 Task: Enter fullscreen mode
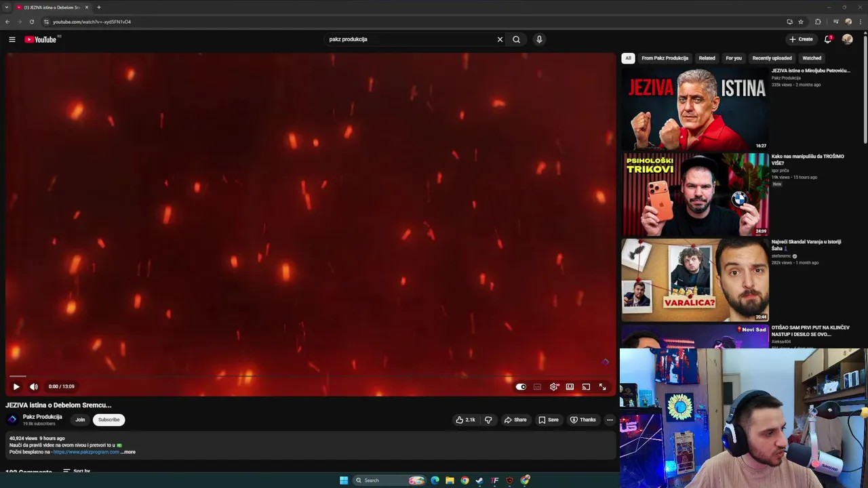pyautogui.click(x=602, y=386)
